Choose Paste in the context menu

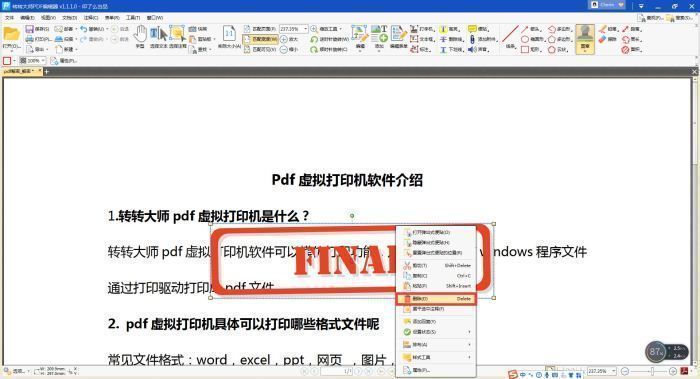436,286
